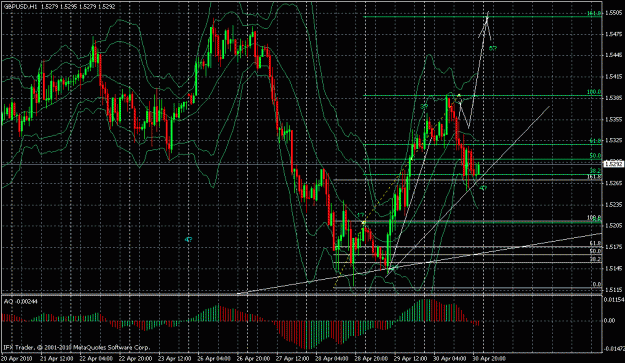This screenshot has width=625, height=363.
Task: Select the white 61.8 Fibonacci label near 1.5175
Action: click(596, 243)
